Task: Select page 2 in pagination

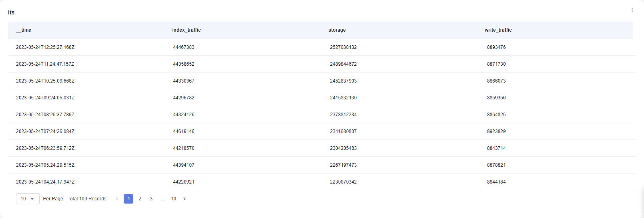Action: pos(140,199)
